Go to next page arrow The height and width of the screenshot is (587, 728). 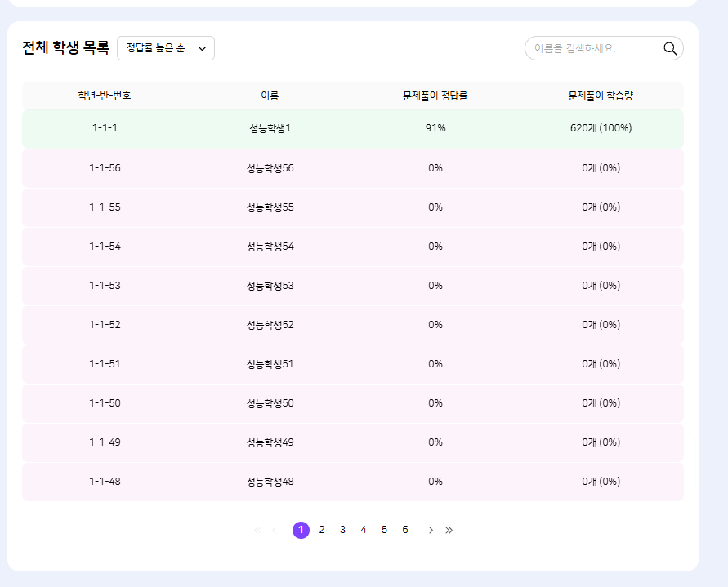click(x=431, y=530)
